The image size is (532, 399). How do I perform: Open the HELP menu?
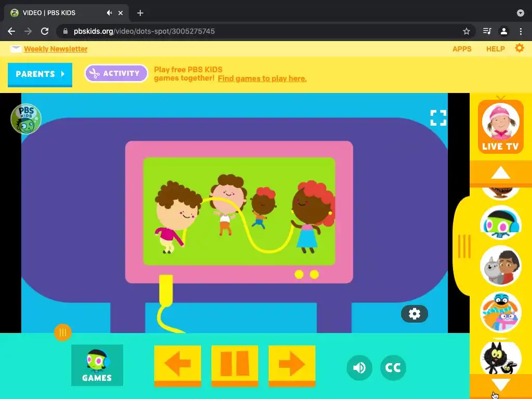[495, 49]
